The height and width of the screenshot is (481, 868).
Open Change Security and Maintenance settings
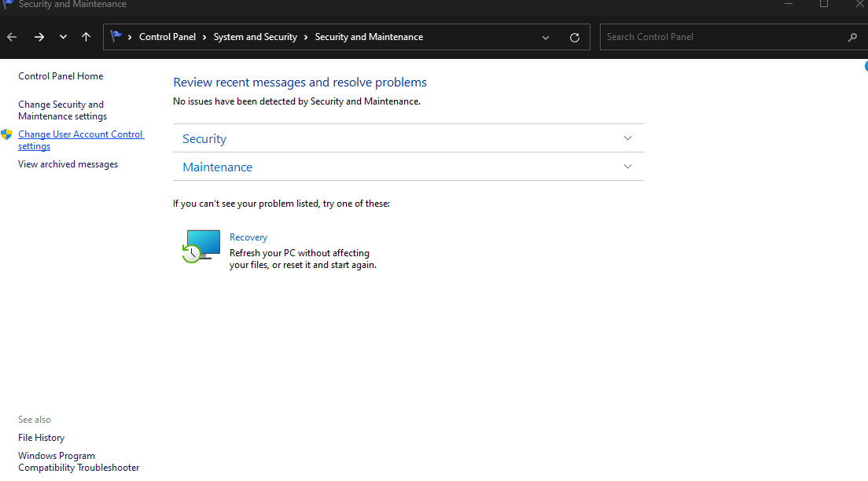pyautogui.click(x=62, y=110)
